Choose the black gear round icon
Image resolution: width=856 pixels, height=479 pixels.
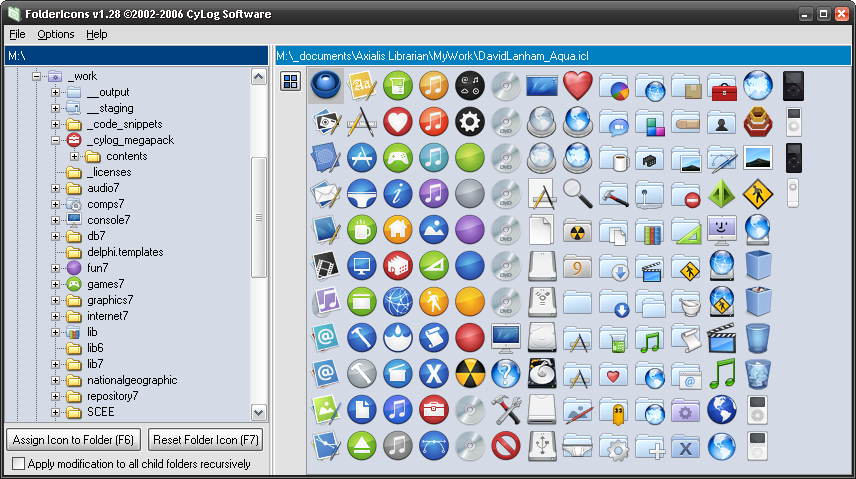469,121
